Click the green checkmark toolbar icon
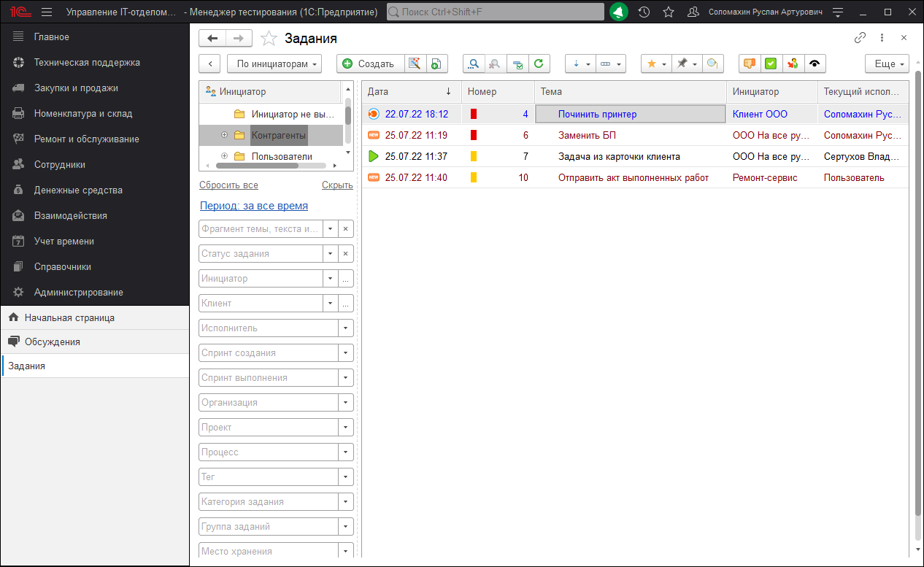The height and width of the screenshot is (567, 924). click(770, 64)
